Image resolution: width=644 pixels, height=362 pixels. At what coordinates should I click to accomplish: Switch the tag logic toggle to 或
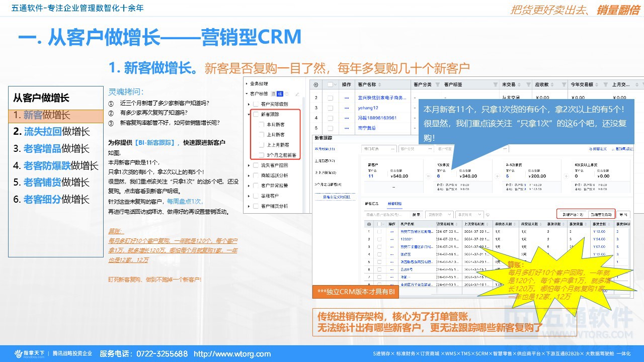(x=280, y=94)
